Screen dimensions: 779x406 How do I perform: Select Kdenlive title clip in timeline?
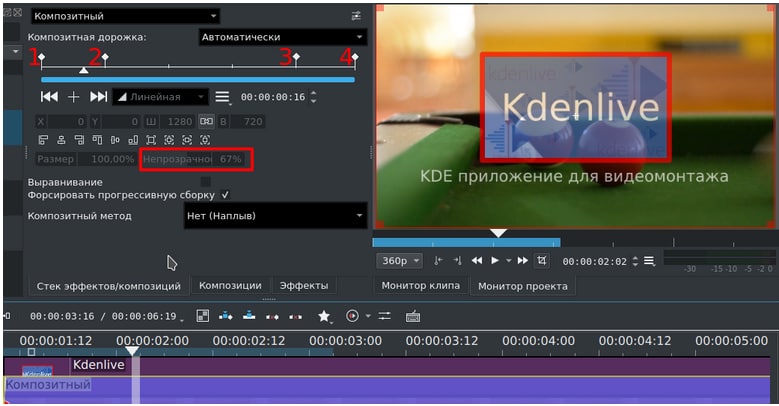coord(388,366)
